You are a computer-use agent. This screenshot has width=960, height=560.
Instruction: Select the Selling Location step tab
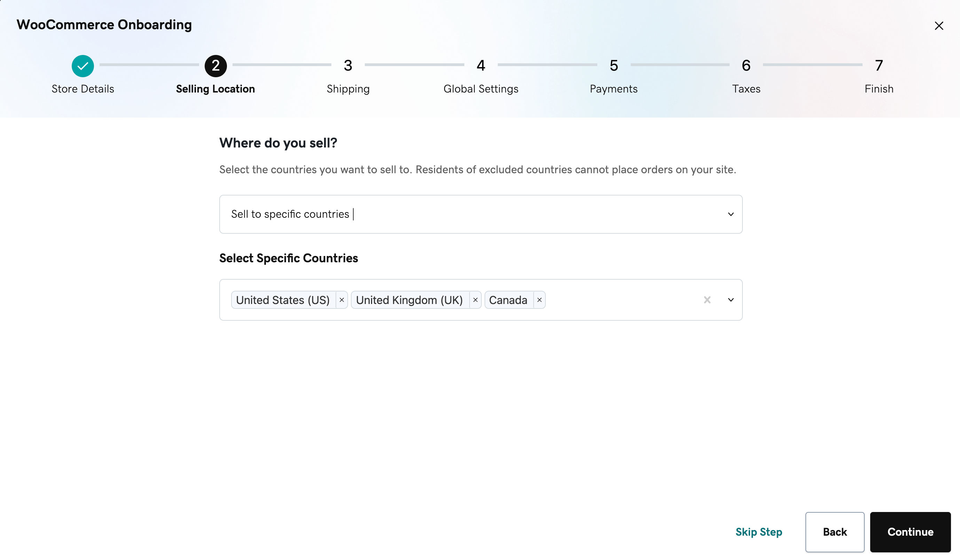click(215, 75)
